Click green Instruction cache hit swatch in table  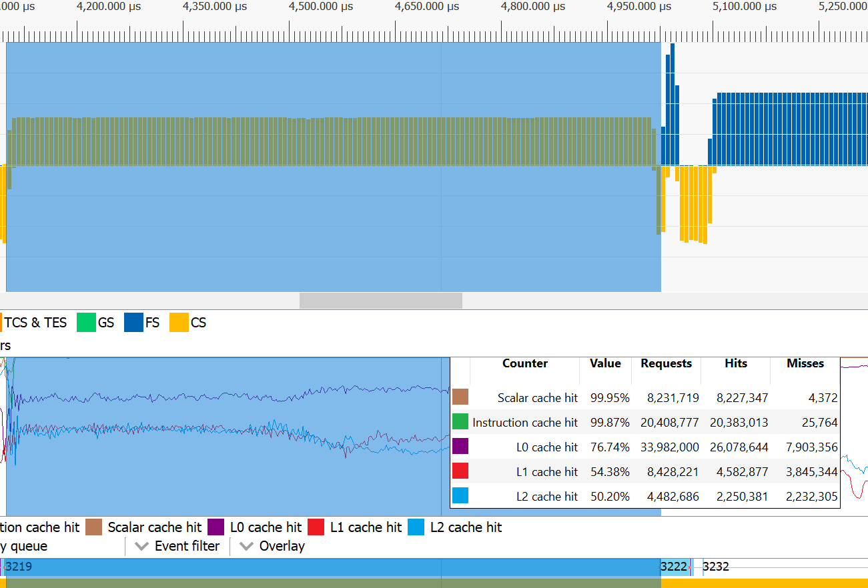click(460, 422)
